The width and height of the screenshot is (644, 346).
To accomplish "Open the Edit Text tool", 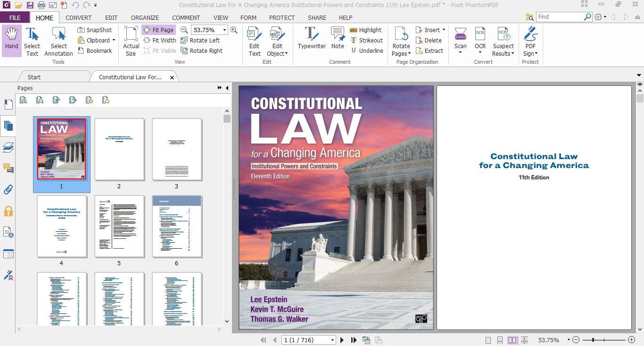I will point(255,42).
